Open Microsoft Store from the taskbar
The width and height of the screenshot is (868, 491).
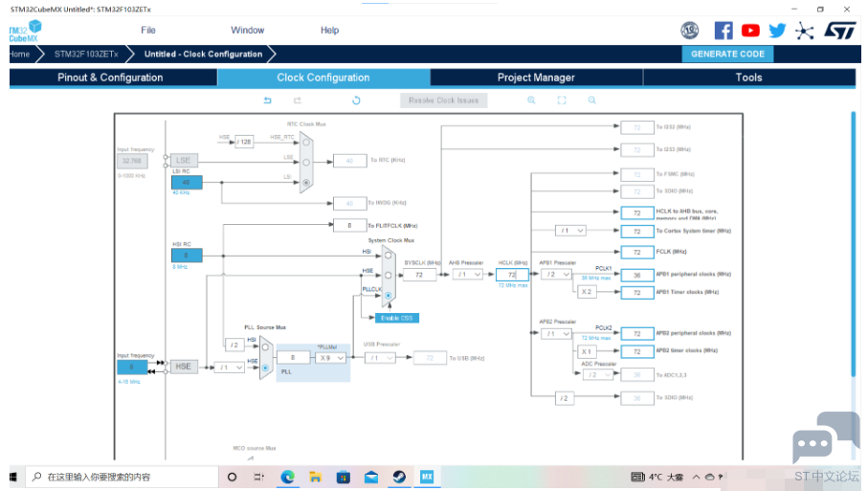(344, 477)
